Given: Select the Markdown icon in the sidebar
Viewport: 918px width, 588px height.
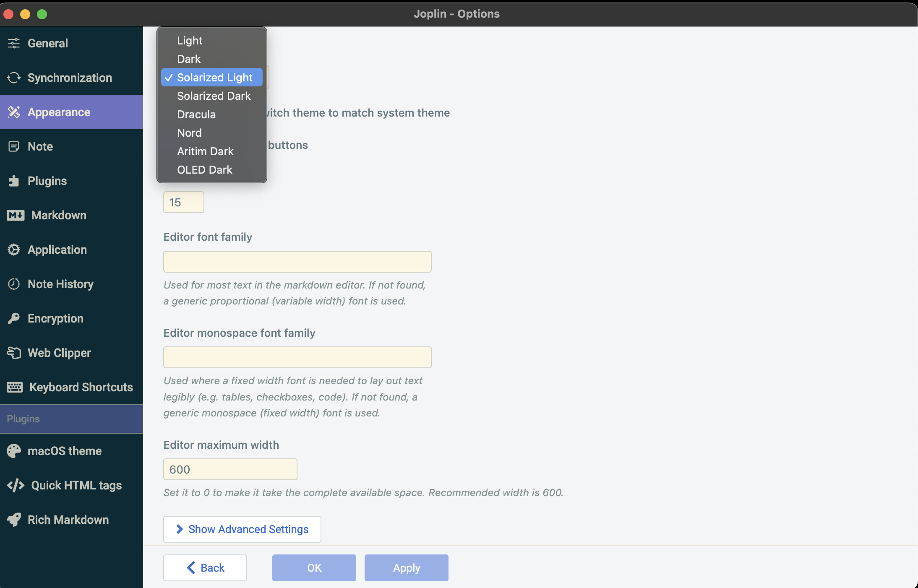Looking at the screenshot, I should [15, 215].
